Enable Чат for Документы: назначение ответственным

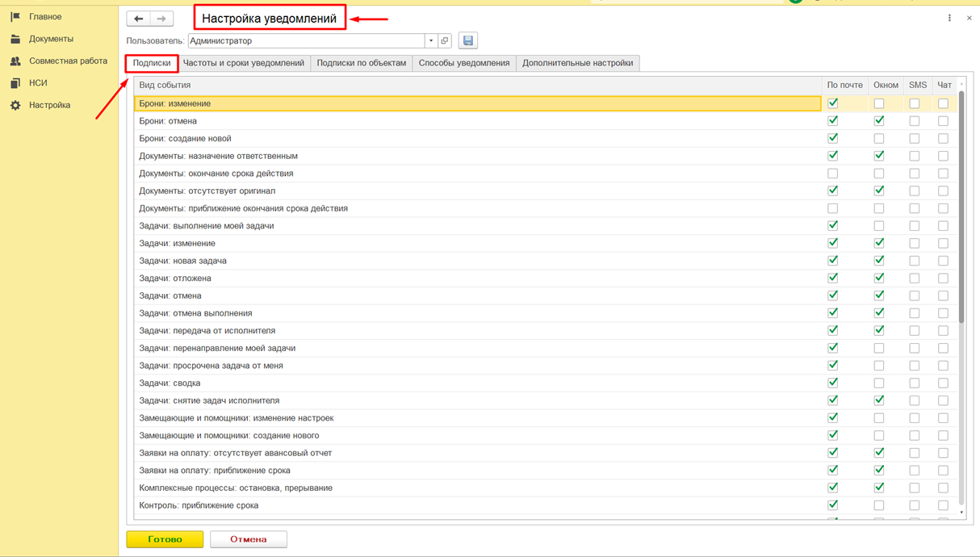pyautogui.click(x=943, y=156)
